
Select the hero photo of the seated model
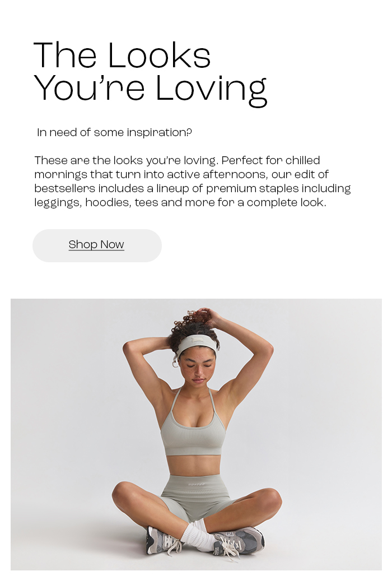pyautogui.click(x=196, y=434)
